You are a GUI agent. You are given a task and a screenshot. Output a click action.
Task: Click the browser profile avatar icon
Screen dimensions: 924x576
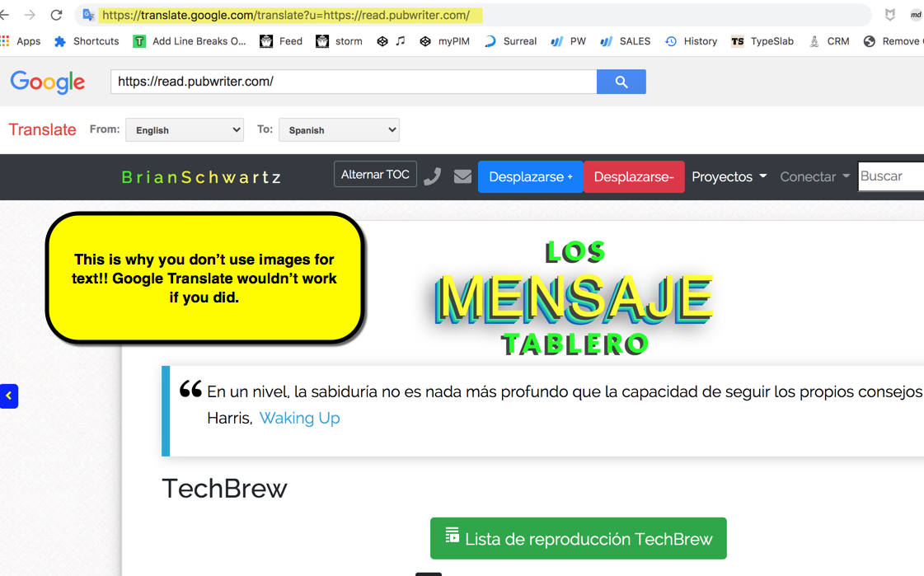pyautogui.click(x=916, y=16)
